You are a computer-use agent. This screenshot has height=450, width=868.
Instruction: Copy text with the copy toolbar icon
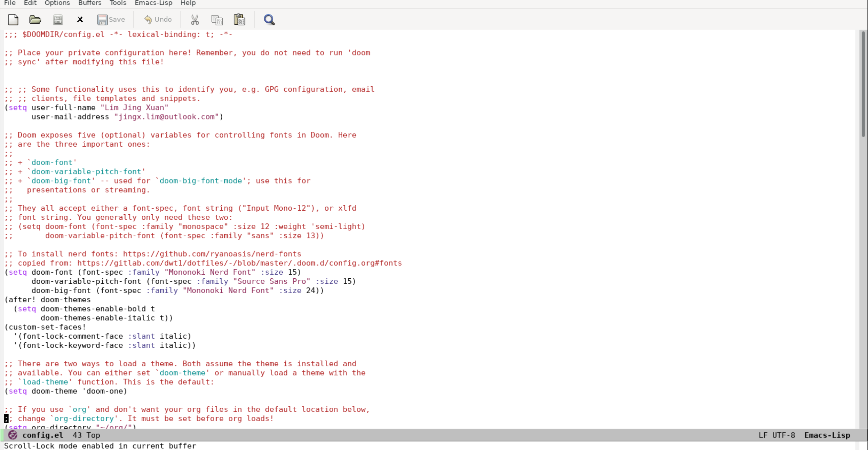(217, 19)
